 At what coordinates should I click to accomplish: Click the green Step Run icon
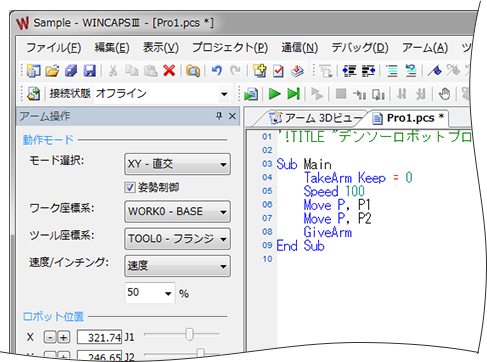tap(293, 94)
